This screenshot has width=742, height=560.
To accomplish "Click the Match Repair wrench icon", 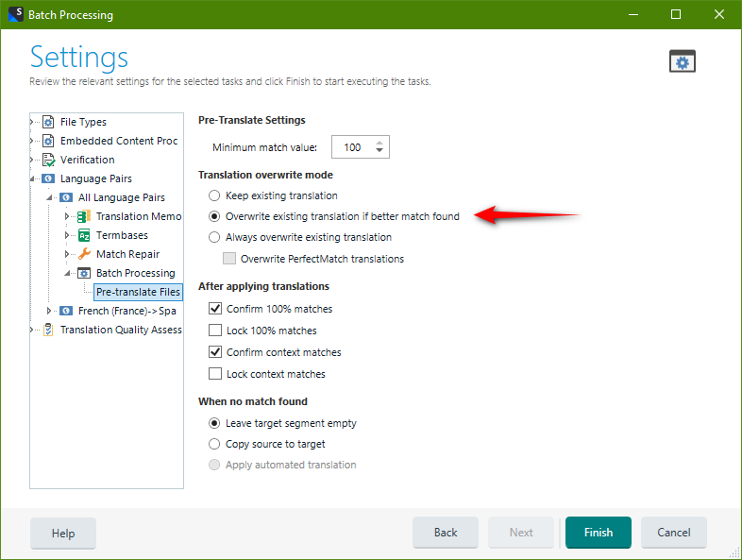I will point(84,254).
